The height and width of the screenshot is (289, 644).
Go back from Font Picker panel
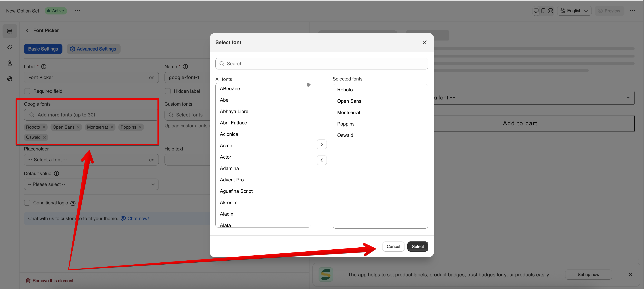[x=27, y=31]
